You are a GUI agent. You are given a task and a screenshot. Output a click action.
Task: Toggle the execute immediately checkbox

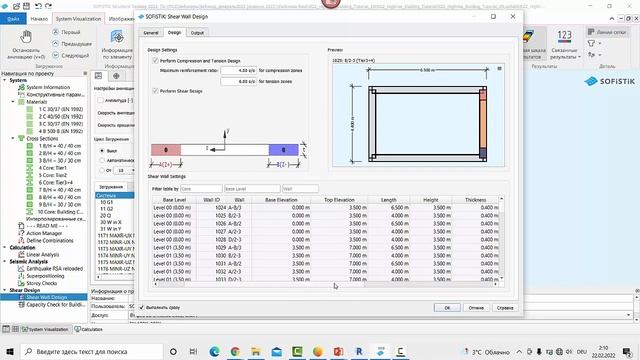[142, 307]
